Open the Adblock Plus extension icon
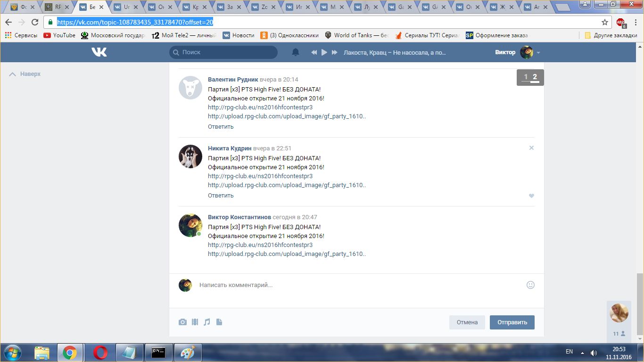 [x=621, y=22]
